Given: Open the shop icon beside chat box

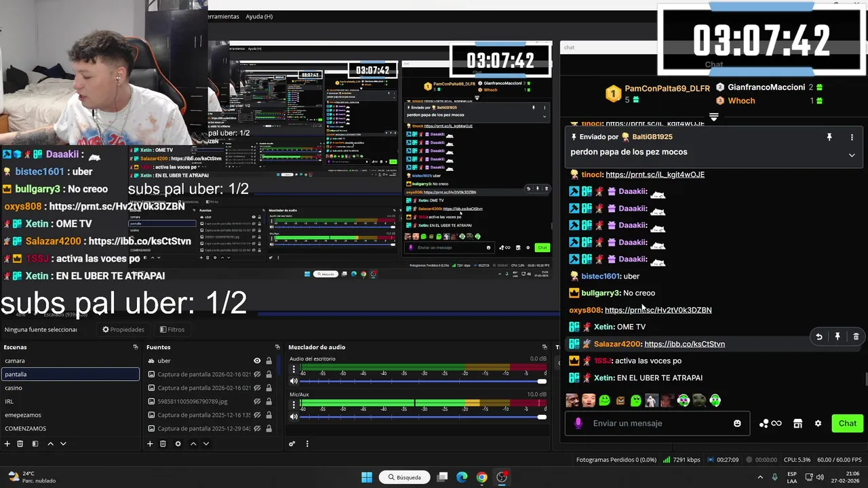Looking at the screenshot, I should (797, 423).
